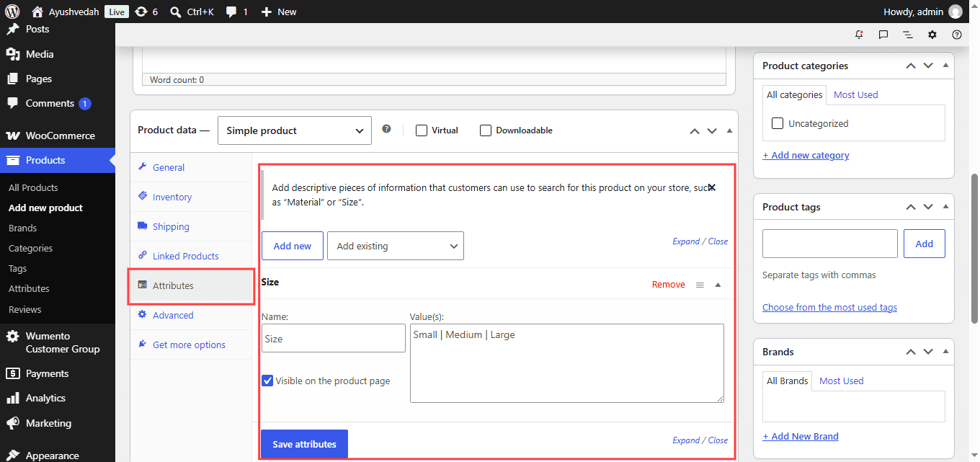Image resolution: width=980 pixels, height=462 pixels.
Task: Toggle the Downloadable checkbox
Action: pos(486,130)
